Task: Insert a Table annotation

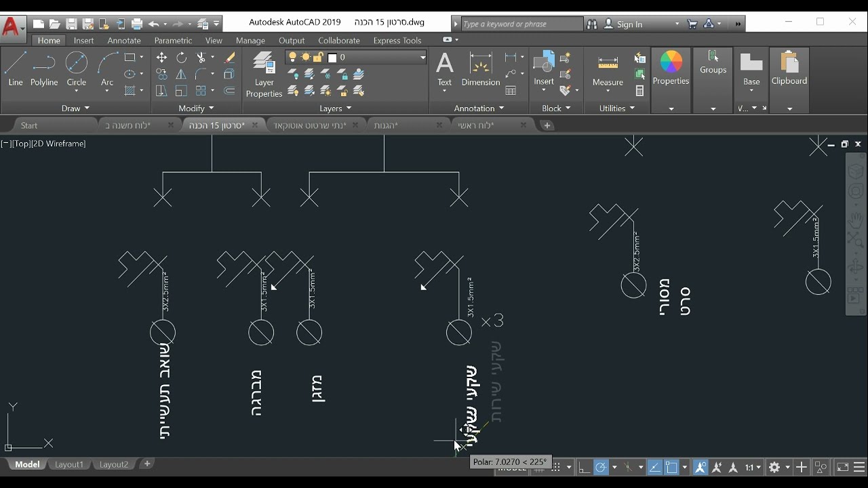Action: click(x=511, y=91)
